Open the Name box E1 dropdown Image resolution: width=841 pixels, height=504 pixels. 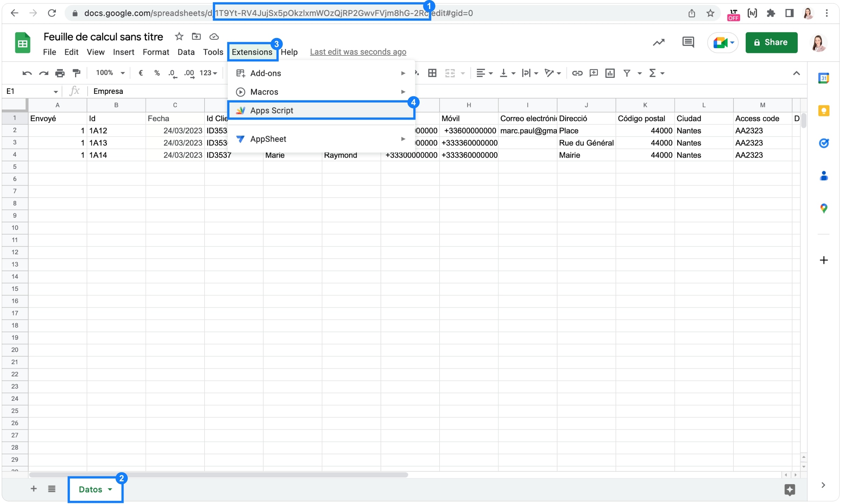pos(56,92)
